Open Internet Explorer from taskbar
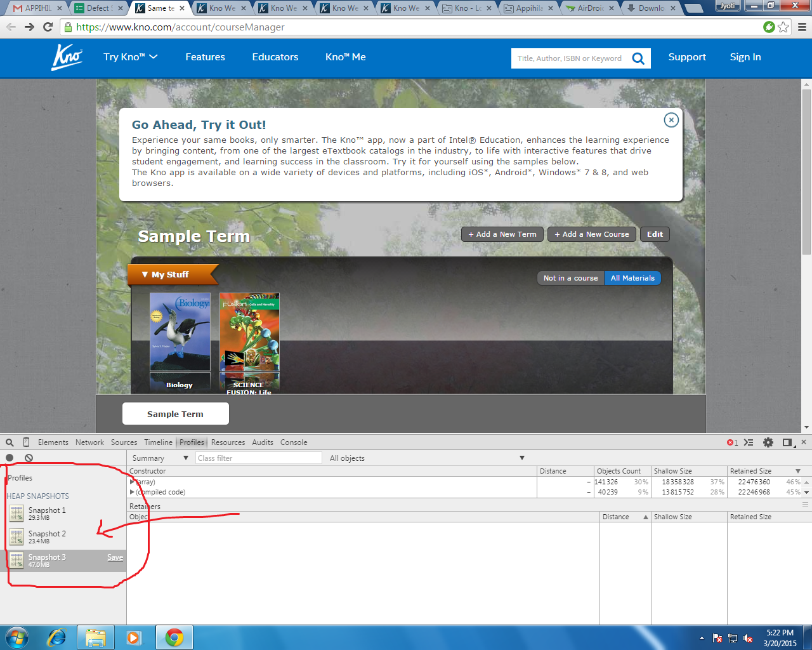 (x=57, y=637)
